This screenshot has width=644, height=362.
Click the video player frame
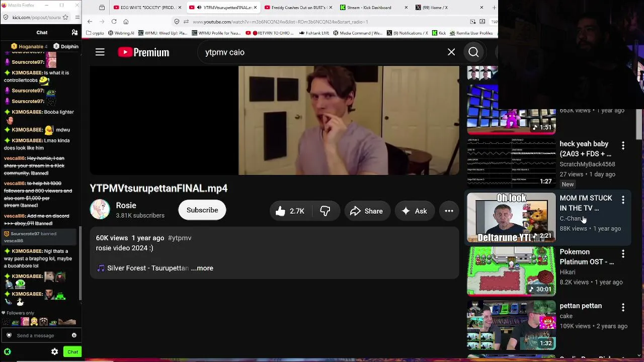pyautogui.click(x=274, y=121)
